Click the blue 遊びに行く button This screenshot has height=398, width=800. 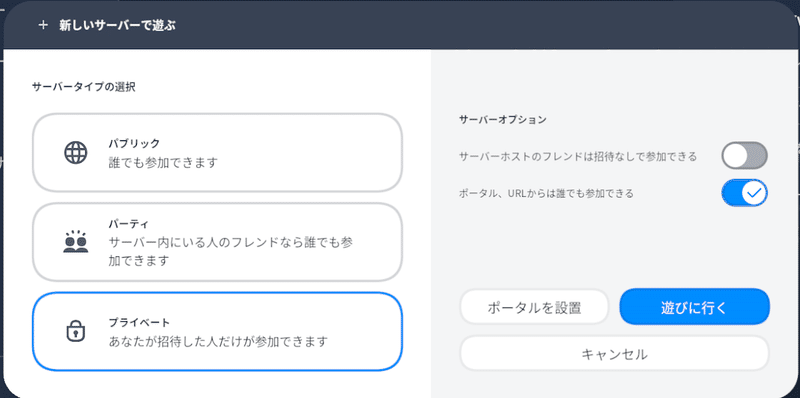coord(694,307)
